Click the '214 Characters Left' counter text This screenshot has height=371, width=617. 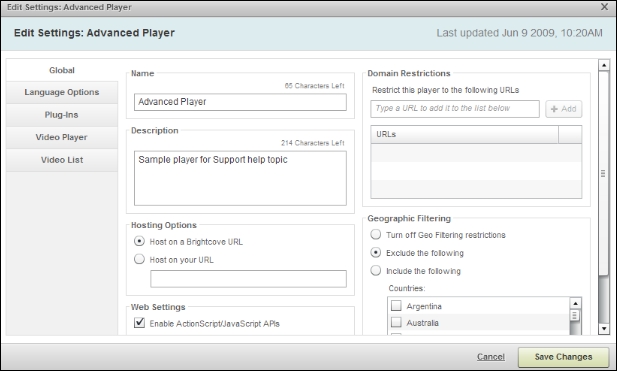[x=313, y=143]
